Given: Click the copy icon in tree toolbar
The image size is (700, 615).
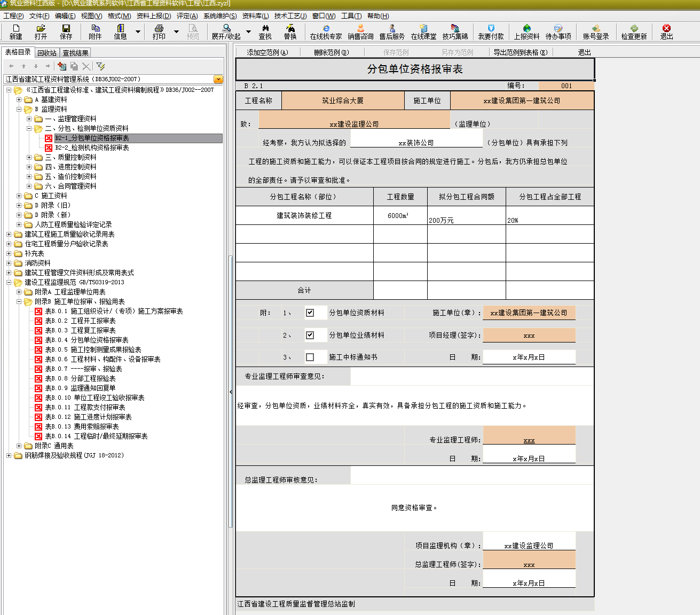Looking at the screenshot, I should click(74, 66).
